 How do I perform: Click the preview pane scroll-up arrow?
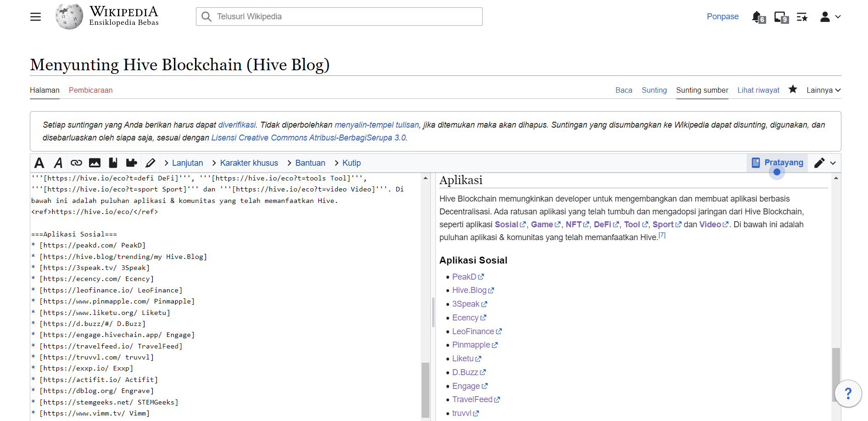click(x=836, y=178)
